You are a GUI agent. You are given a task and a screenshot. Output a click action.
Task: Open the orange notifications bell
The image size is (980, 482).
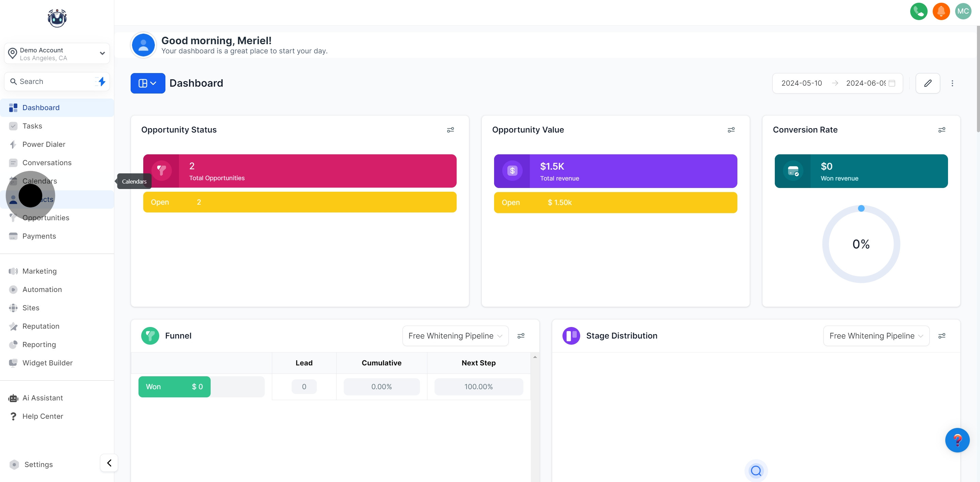point(941,11)
